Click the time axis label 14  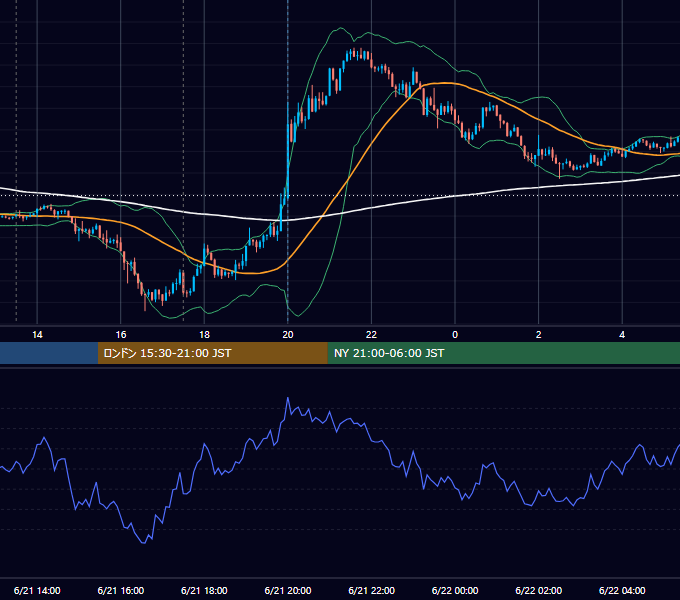coord(37,335)
